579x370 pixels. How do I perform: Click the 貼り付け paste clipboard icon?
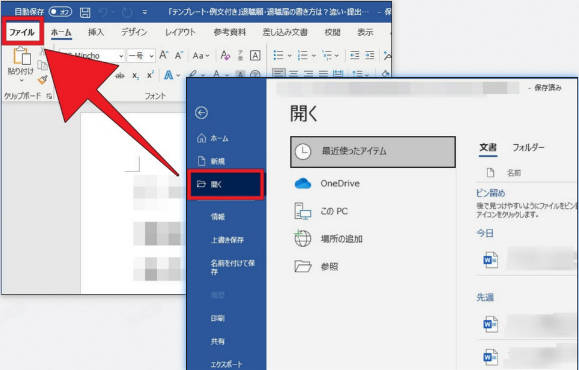[x=21, y=56]
